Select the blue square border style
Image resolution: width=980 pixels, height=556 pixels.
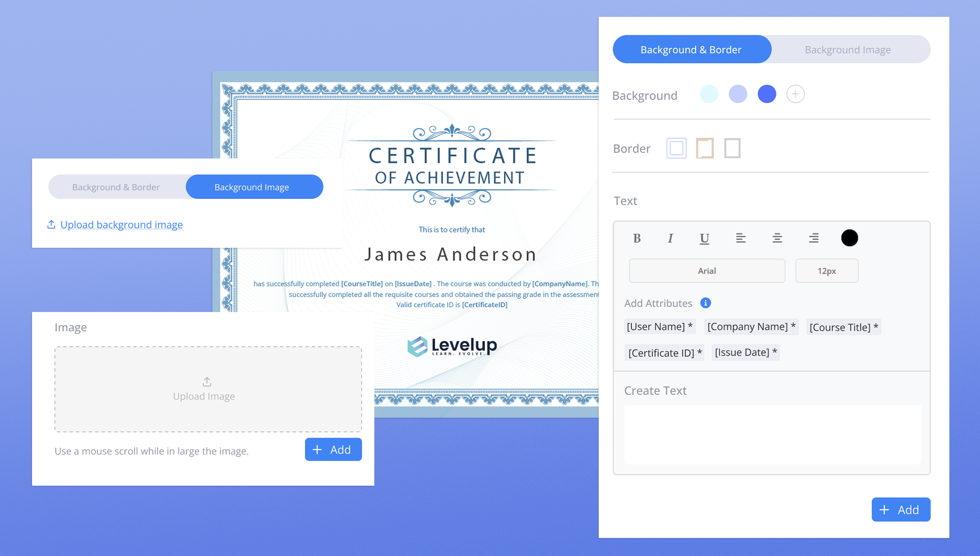(676, 148)
